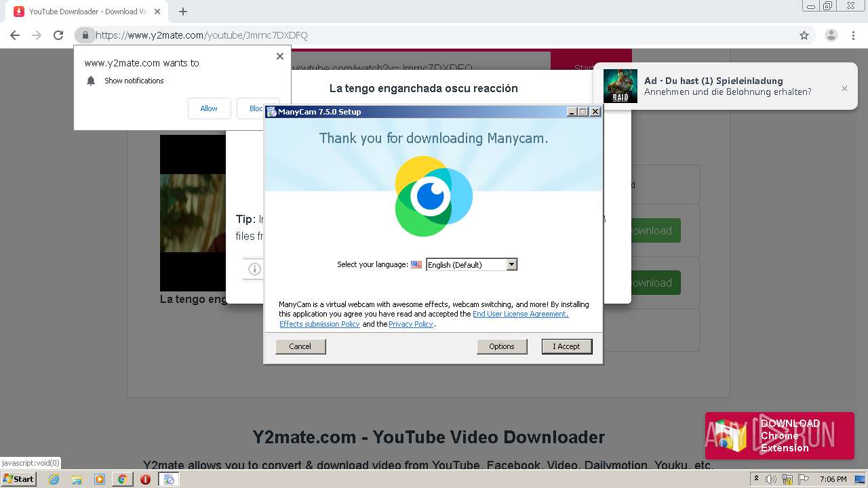Open the End User License Agreement link

pos(520,314)
